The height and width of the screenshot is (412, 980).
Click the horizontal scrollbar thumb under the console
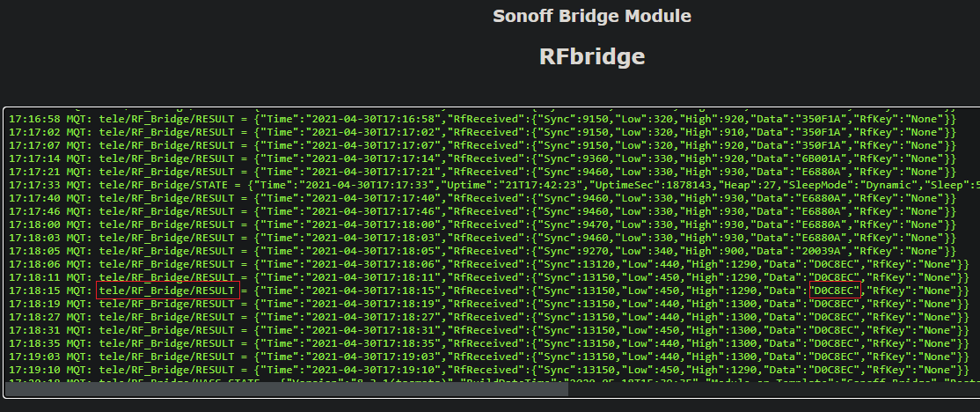pos(286,389)
